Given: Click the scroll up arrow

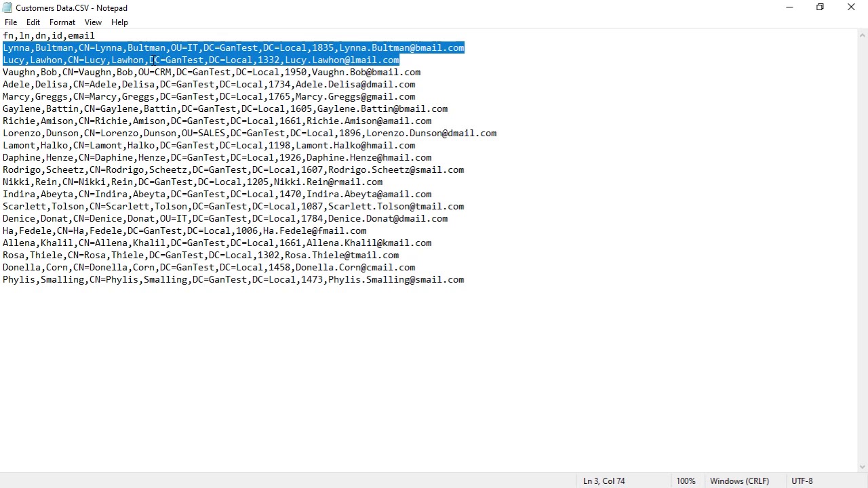Looking at the screenshot, I should (862, 35).
